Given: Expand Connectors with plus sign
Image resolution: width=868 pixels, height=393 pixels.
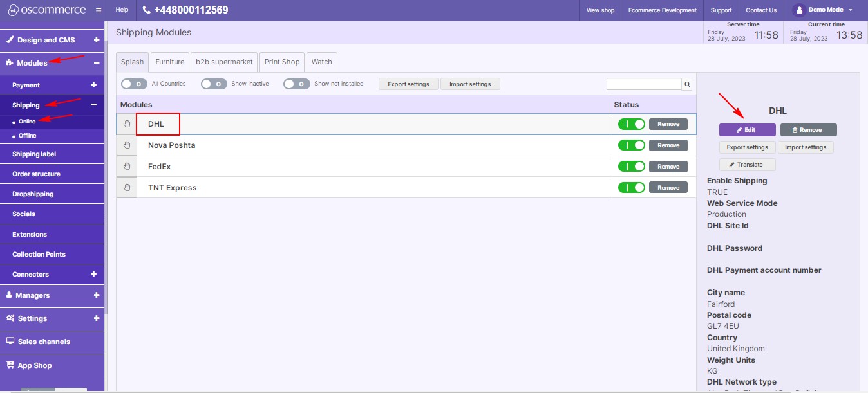Looking at the screenshot, I should 93,274.
